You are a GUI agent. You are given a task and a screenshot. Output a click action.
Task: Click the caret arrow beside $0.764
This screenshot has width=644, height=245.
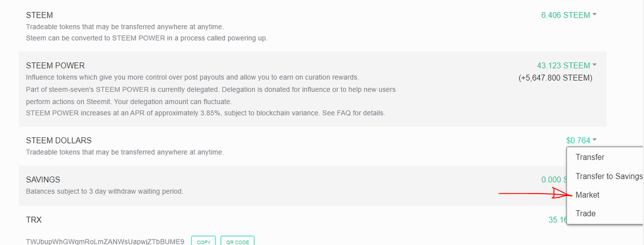(x=595, y=140)
